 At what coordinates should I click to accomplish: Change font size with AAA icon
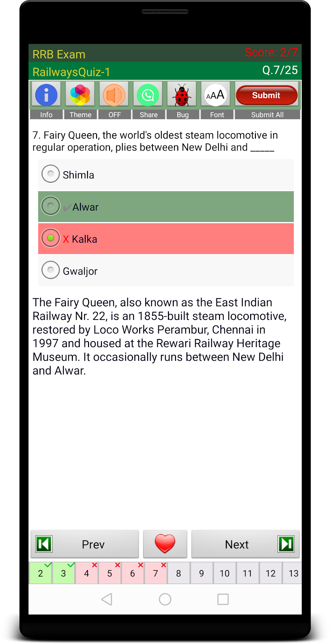pos(215,95)
